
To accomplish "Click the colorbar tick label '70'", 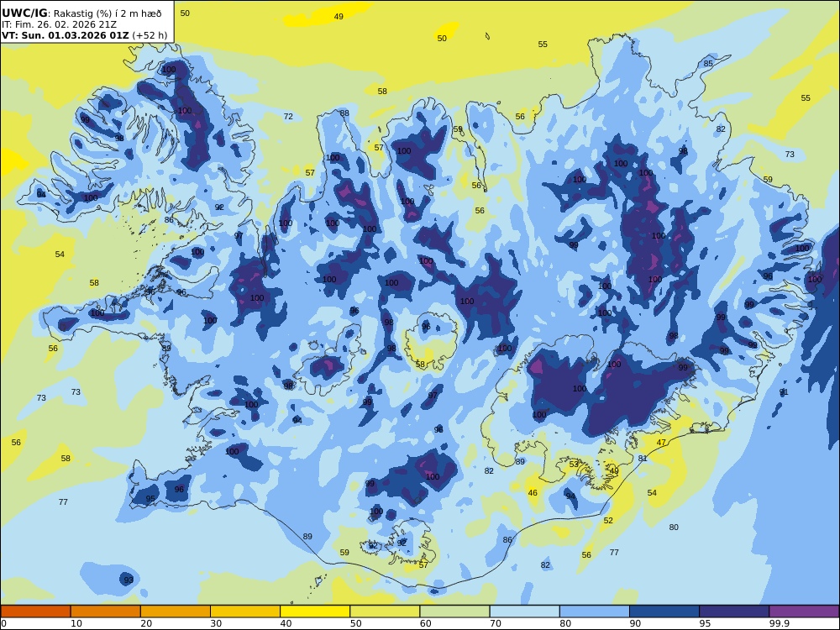I will (496, 623).
